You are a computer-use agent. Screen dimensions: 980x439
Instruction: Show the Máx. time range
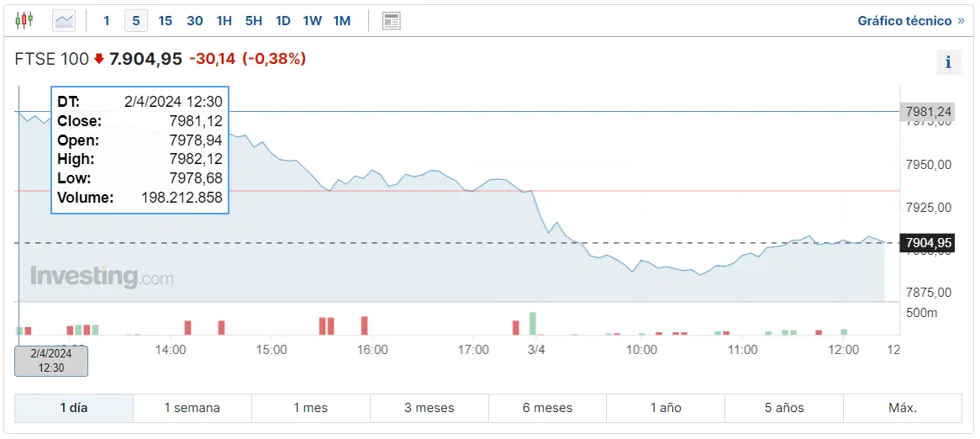(x=903, y=408)
